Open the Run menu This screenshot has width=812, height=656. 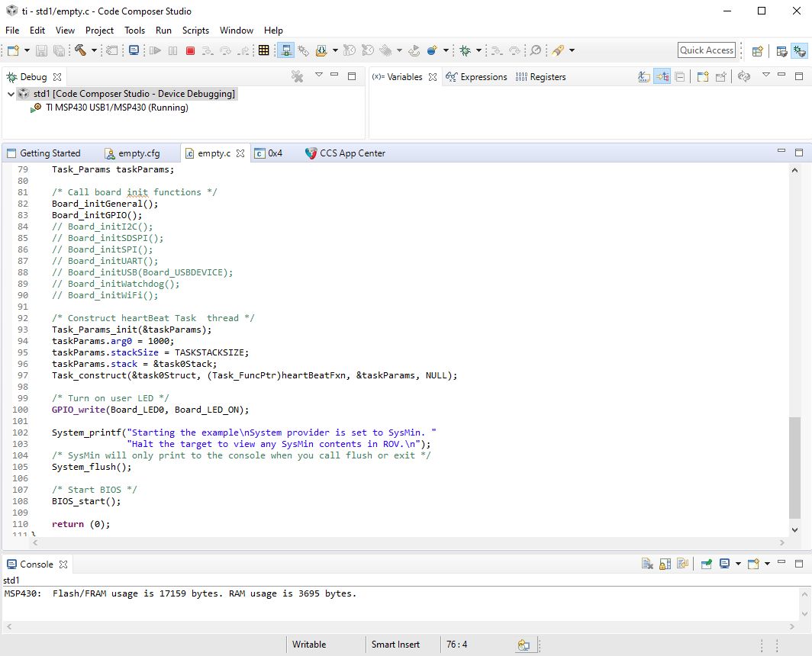pyautogui.click(x=163, y=30)
